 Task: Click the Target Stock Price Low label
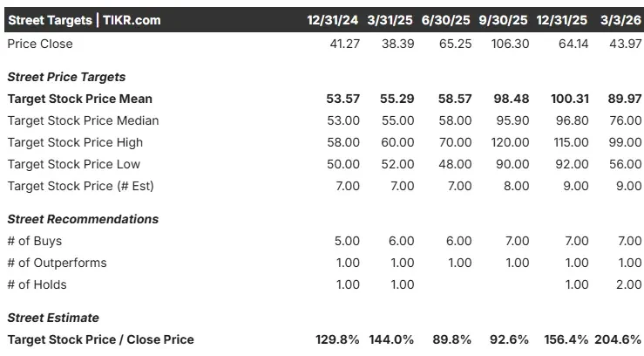pyautogui.click(x=74, y=164)
